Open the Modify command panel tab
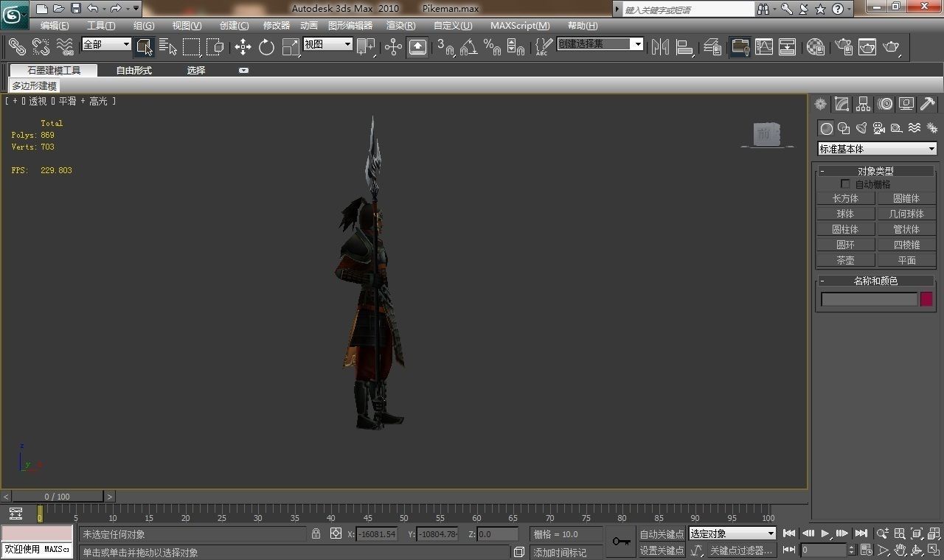This screenshot has height=560, width=944. (x=841, y=105)
